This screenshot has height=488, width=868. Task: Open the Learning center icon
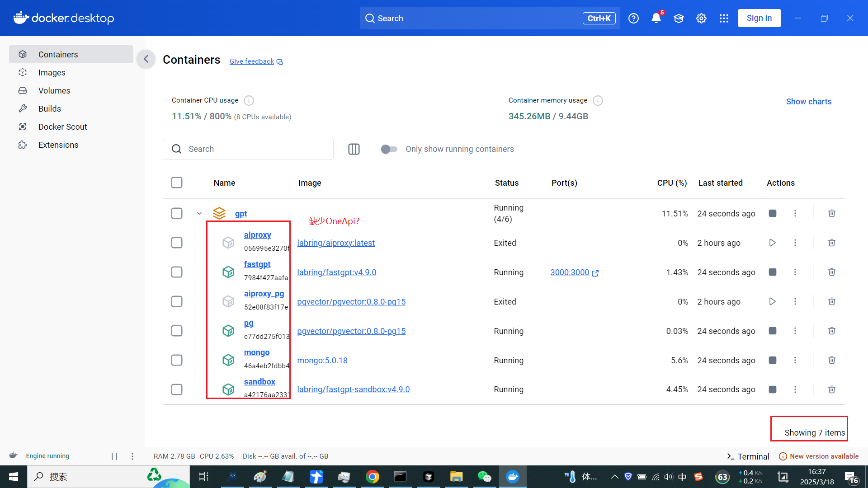pyautogui.click(x=679, y=18)
